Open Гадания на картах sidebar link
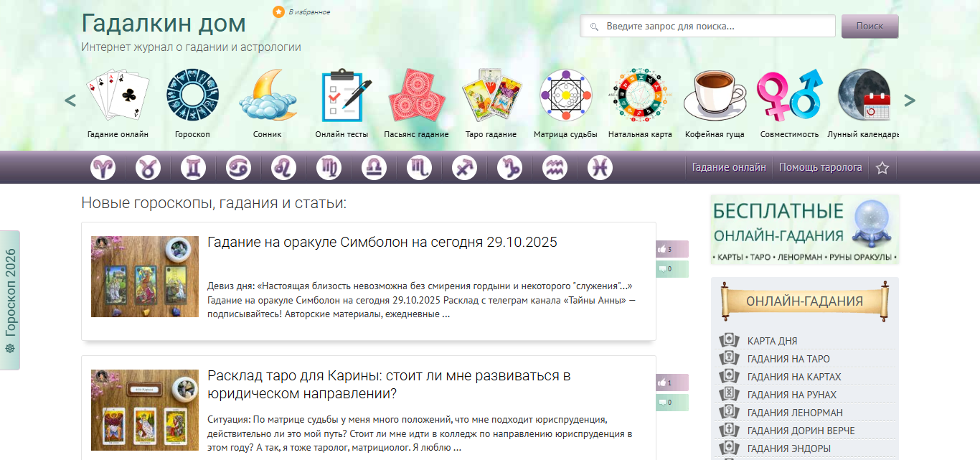980x460 pixels. click(x=794, y=377)
